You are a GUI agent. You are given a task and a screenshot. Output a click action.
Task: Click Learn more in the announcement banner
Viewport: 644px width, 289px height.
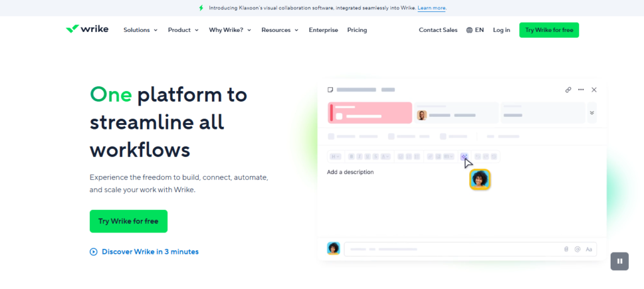(431, 8)
